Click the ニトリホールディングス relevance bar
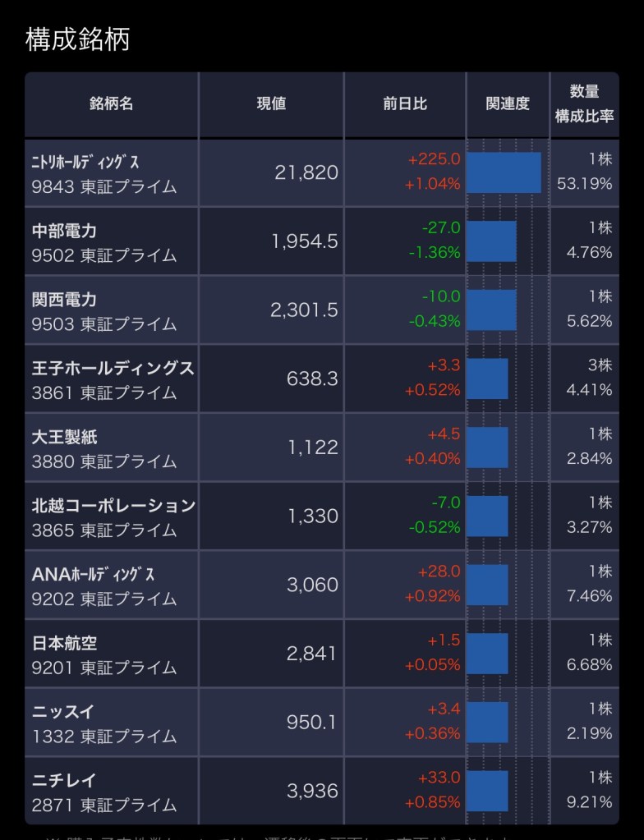 504,172
